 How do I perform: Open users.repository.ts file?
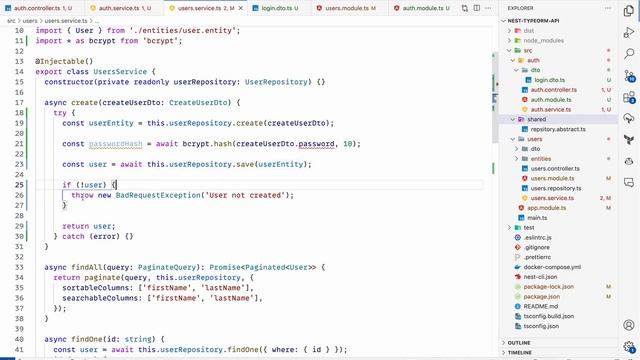(x=556, y=188)
